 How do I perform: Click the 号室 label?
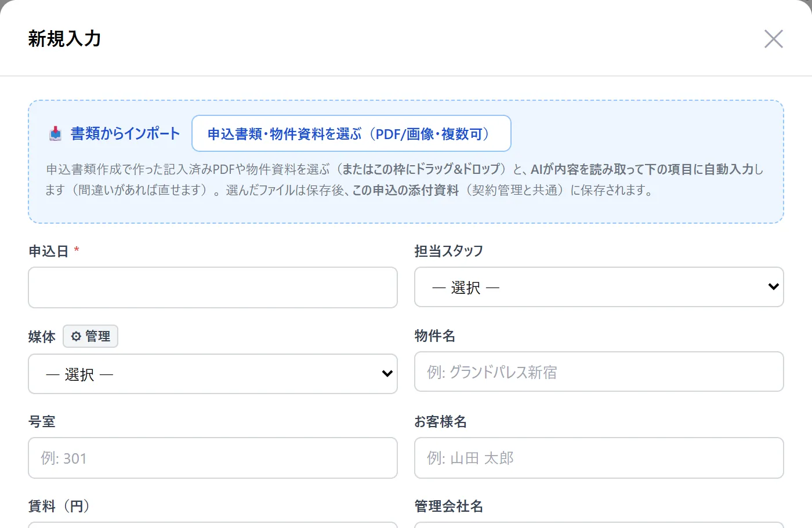tap(42, 421)
